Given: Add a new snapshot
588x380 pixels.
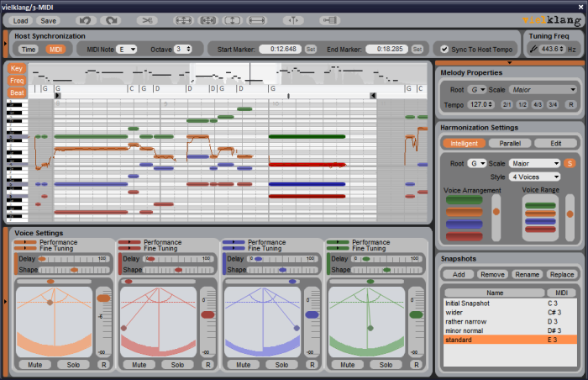Looking at the screenshot, I should 459,274.
